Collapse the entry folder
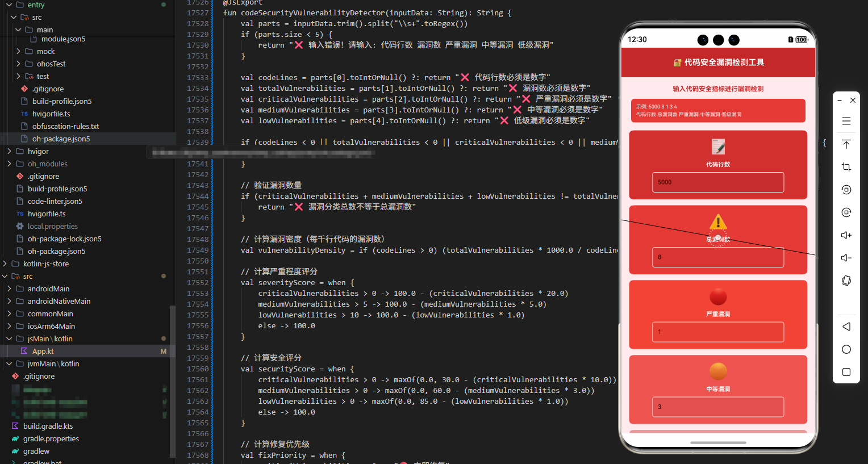This screenshot has height=464, width=868. coord(9,5)
